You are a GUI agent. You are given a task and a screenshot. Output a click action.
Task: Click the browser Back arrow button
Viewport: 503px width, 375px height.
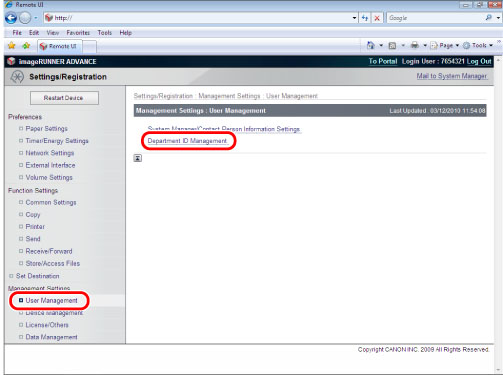click(x=11, y=18)
